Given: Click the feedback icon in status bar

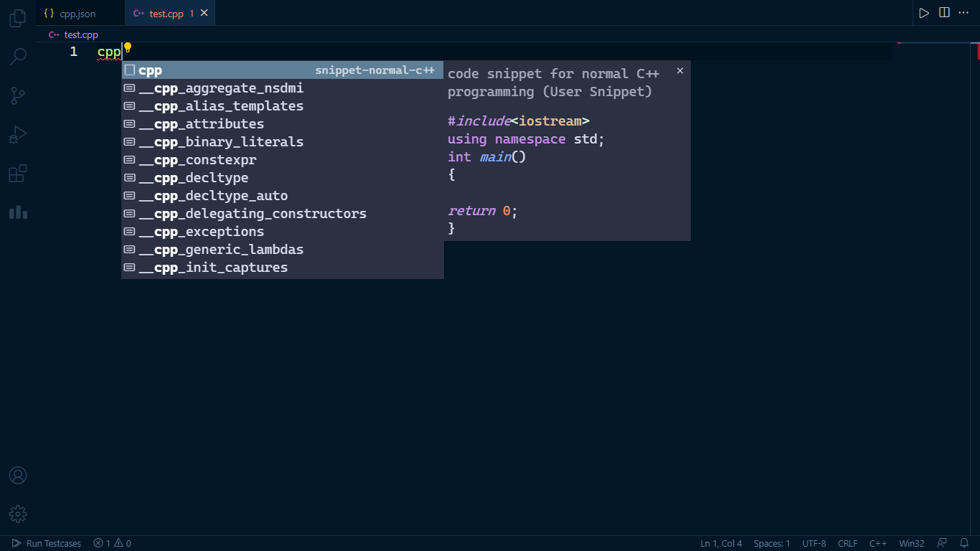Looking at the screenshot, I should pyautogui.click(x=942, y=543).
